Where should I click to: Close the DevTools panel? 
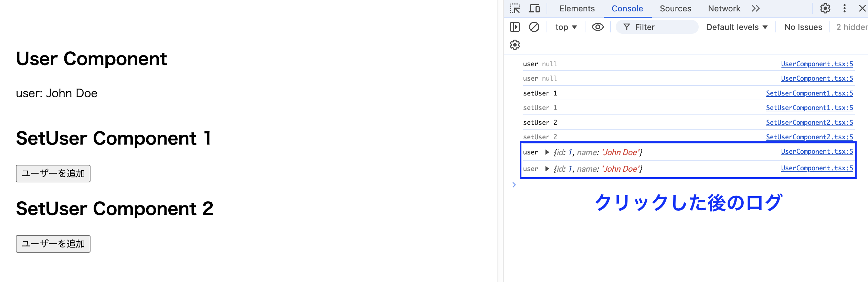pyautogui.click(x=862, y=9)
